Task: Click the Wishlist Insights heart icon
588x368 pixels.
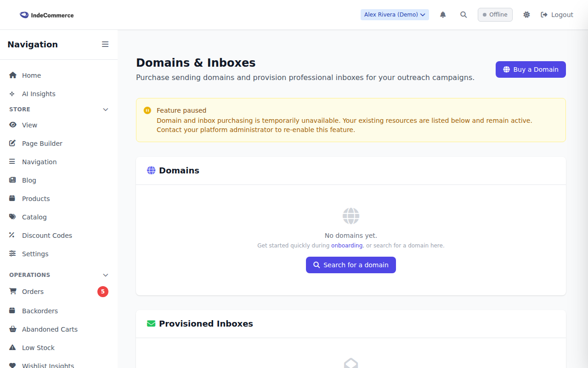Action: point(12,366)
